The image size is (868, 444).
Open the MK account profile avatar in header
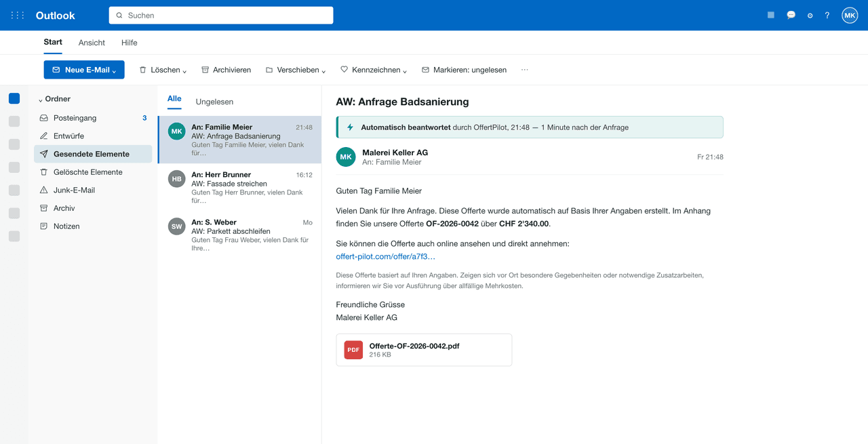[850, 15]
